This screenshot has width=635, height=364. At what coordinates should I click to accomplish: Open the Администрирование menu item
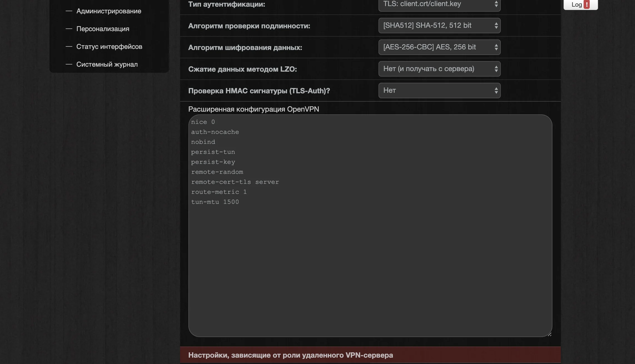(x=109, y=11)
